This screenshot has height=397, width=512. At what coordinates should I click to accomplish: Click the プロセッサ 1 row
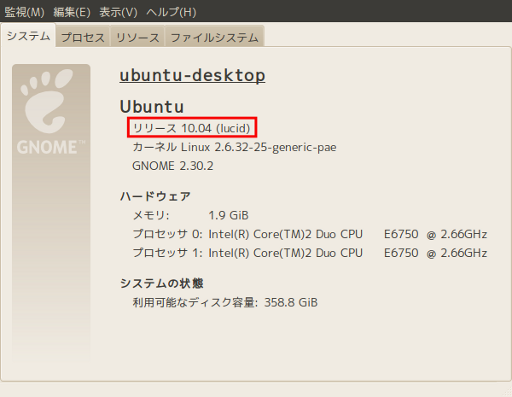click(x=310, y=253)
